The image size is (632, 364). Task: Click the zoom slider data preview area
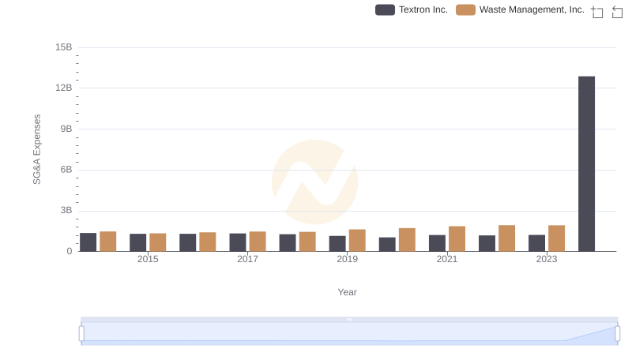[349, 333]
